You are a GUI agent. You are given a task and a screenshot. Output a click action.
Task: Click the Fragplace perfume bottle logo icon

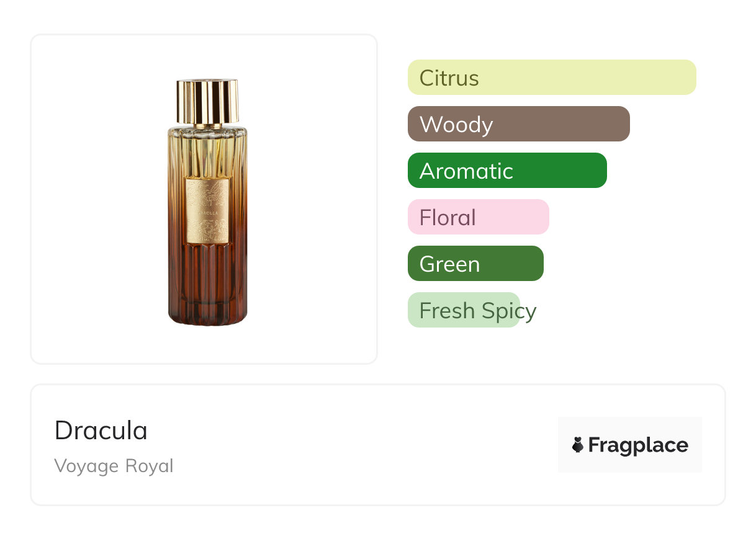tap(578, 445)
